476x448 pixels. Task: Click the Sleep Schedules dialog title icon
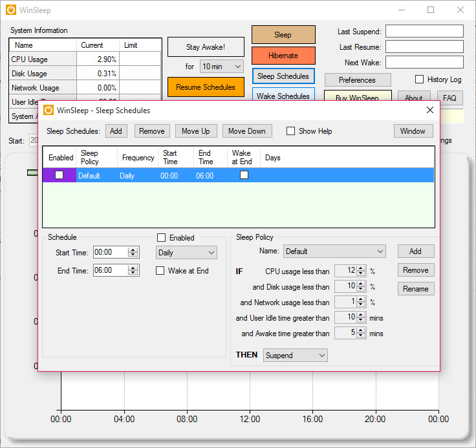pyautogui.click(x=49, y=110)
